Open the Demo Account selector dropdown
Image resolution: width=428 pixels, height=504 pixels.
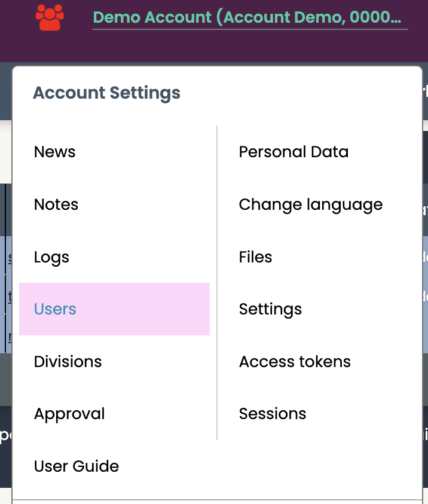[250, 18]
